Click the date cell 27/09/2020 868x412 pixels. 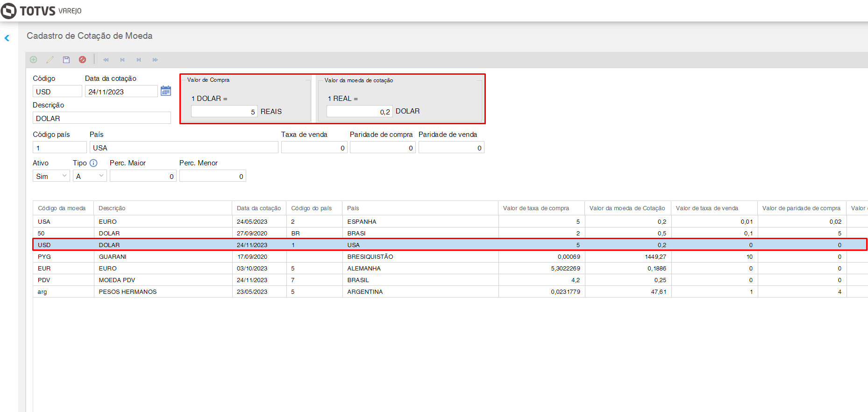(x=259, y=233)
